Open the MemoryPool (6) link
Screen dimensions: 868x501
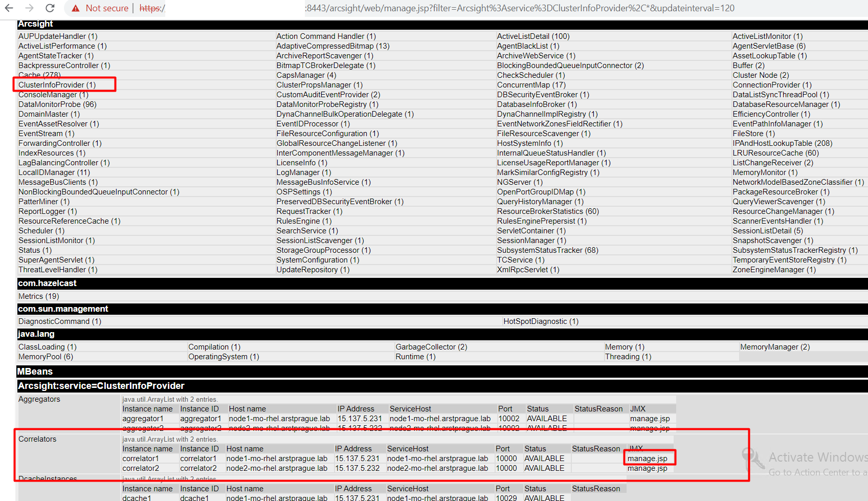(46, 357)
